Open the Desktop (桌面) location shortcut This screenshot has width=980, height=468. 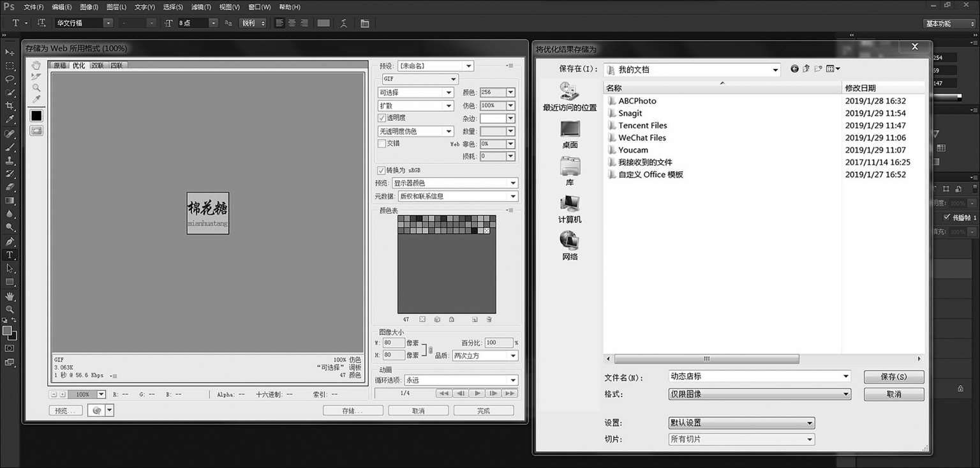coord(570,135)
